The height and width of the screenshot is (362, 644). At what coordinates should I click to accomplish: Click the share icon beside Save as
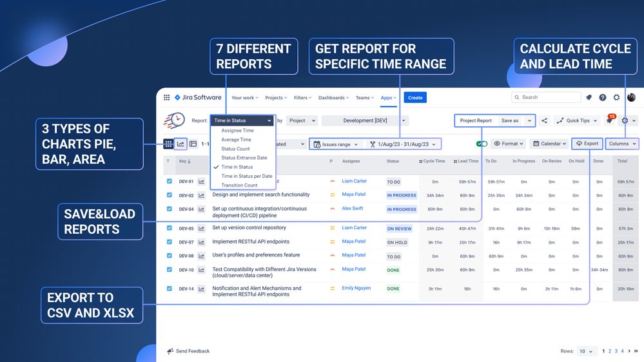[544, 120]
